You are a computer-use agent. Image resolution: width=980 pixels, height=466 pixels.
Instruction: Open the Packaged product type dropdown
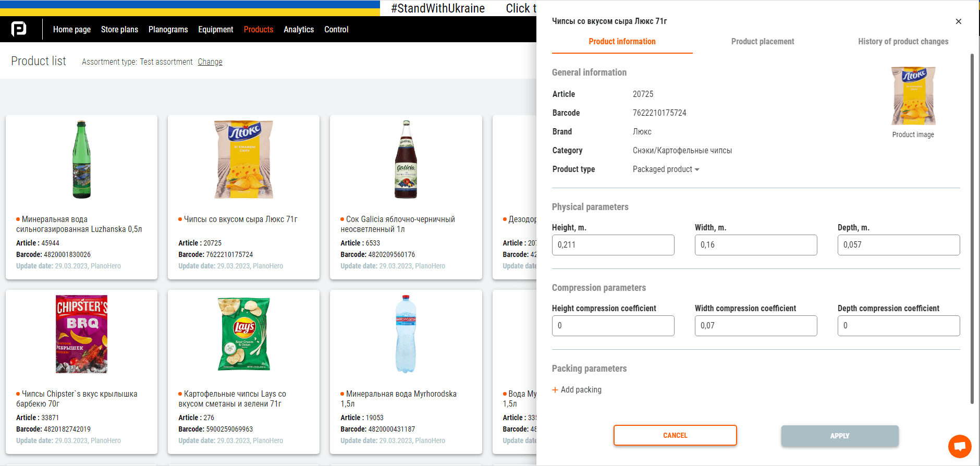(666, 169)
